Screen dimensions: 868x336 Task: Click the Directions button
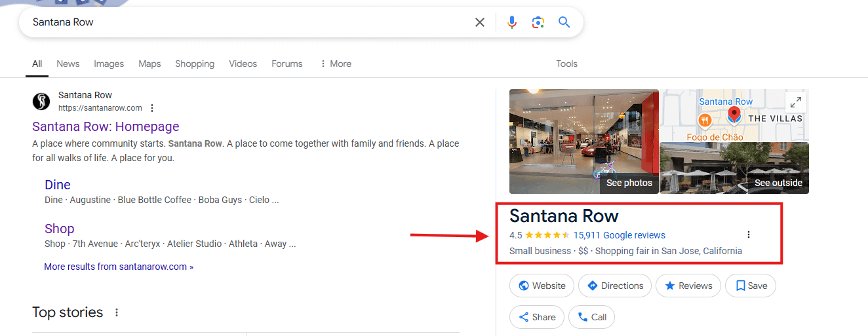click(x=615, y=286)
